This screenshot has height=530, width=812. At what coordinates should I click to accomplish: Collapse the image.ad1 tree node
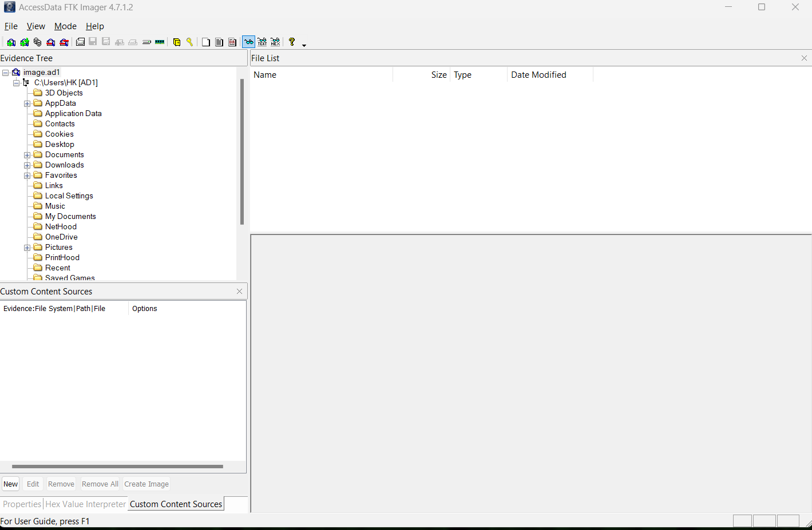(x=5, y=73)
